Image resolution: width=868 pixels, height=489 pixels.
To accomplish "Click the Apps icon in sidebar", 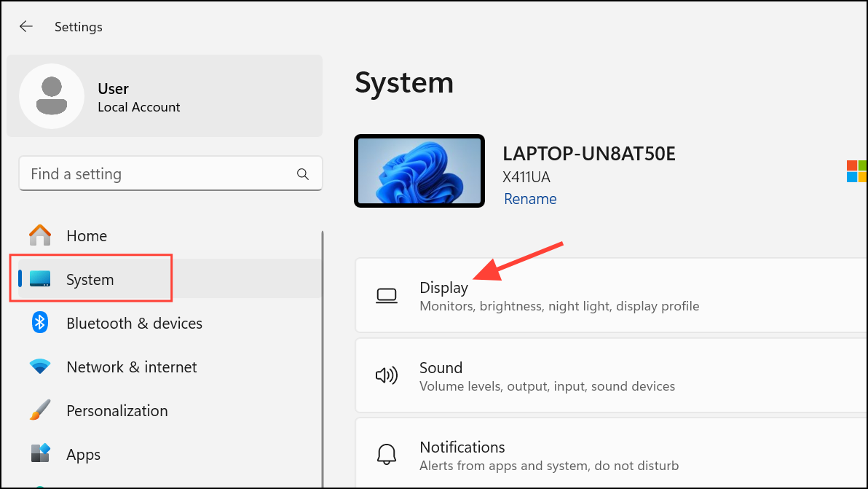I will point(40,453).
